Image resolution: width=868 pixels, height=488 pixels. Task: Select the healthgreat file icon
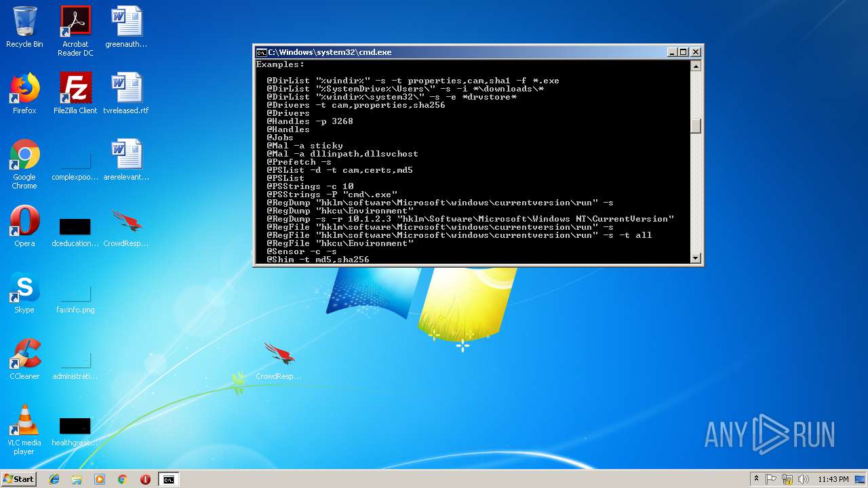[x=75, y=431]
